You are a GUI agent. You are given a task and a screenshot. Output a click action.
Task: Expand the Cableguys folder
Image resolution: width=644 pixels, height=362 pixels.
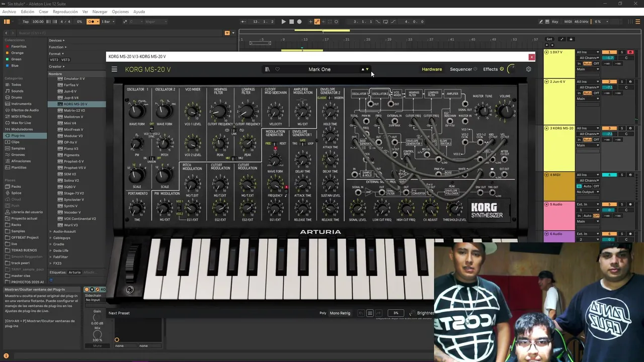point(50,238)
